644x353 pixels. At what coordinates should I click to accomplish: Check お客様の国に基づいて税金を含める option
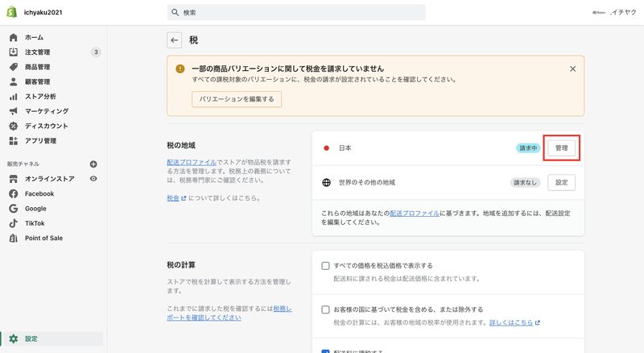point(325,309)
